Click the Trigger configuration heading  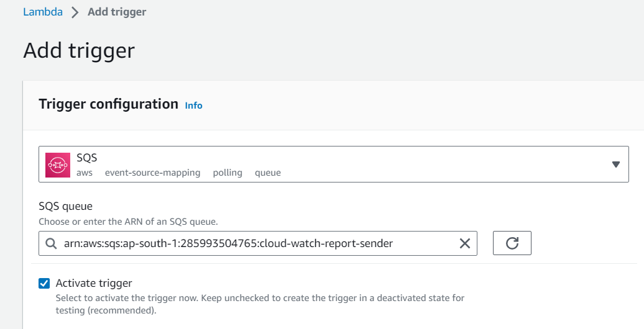[108, 104]
